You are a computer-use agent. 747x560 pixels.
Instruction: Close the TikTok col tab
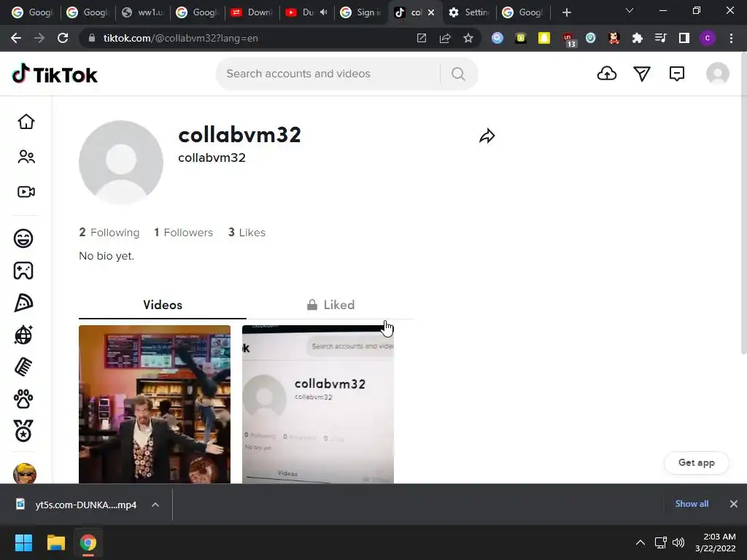(x=431, y=12)
